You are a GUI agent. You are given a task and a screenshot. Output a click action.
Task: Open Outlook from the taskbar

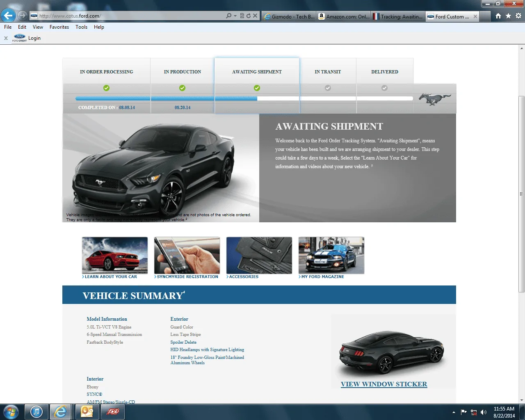[87, 412]
